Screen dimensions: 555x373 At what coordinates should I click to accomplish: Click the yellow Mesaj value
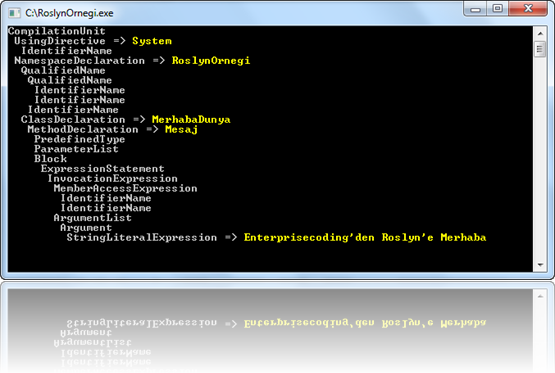point(181,130)
